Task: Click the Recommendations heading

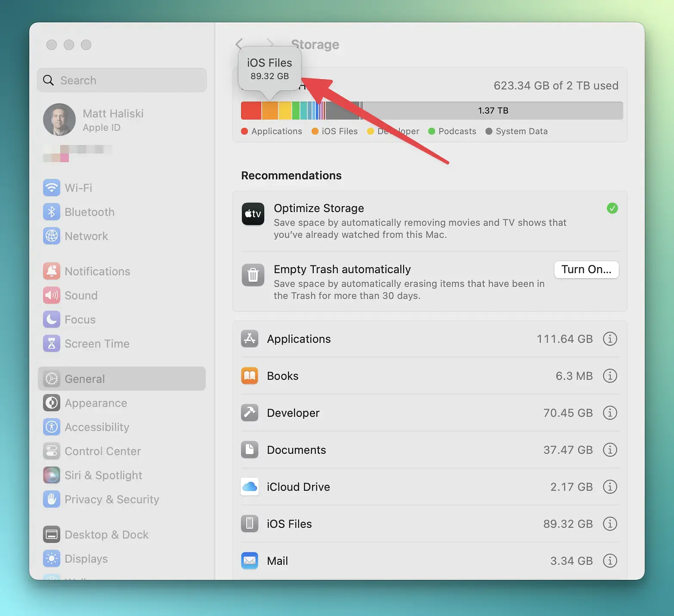Action: click(291, 176)
